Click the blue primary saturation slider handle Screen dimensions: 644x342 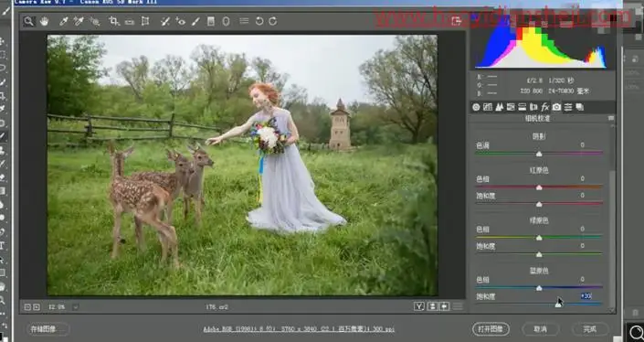[x=558, y=305]
